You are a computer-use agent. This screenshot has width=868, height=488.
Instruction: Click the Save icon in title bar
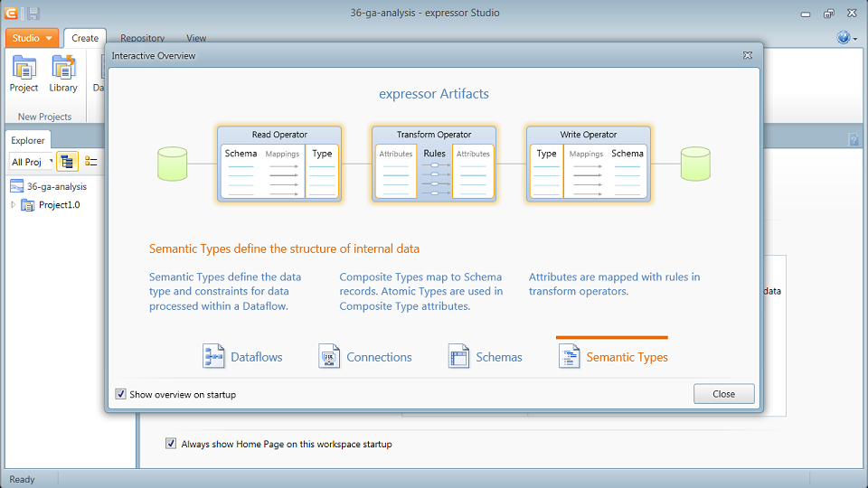point(33,14)
